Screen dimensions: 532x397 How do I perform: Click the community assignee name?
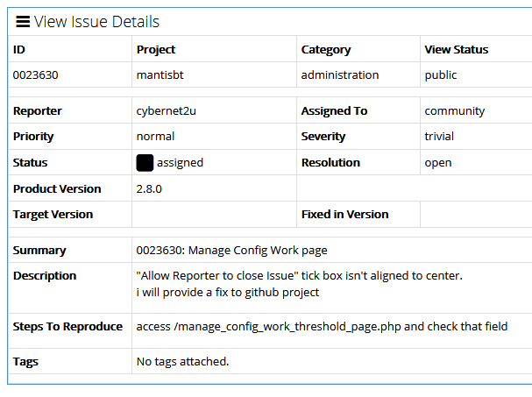tap(454, 111)
